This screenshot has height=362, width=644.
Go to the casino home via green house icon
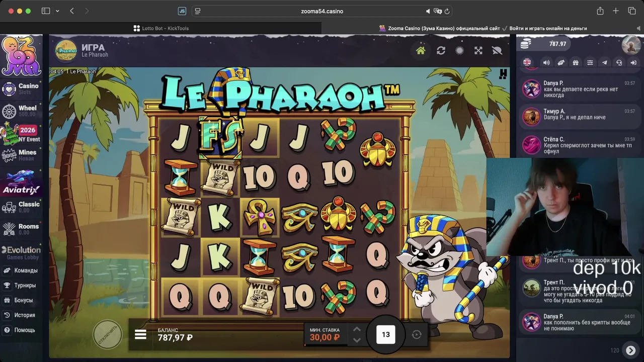(x=421, y=50)
